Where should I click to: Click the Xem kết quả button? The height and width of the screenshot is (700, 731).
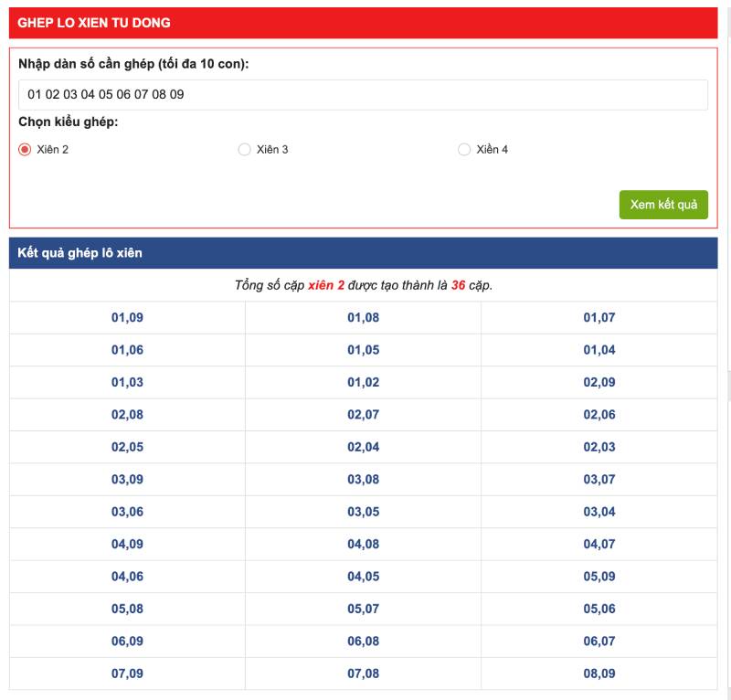tap(663, 205)
